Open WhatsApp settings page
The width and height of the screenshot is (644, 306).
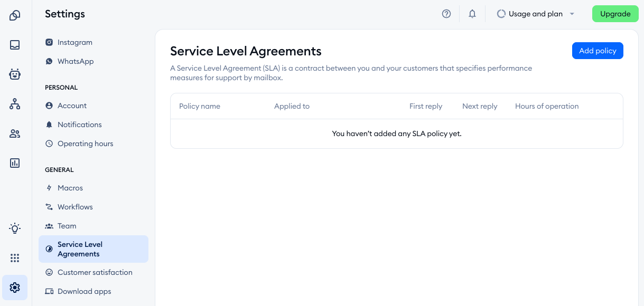(x=75, y=61)
